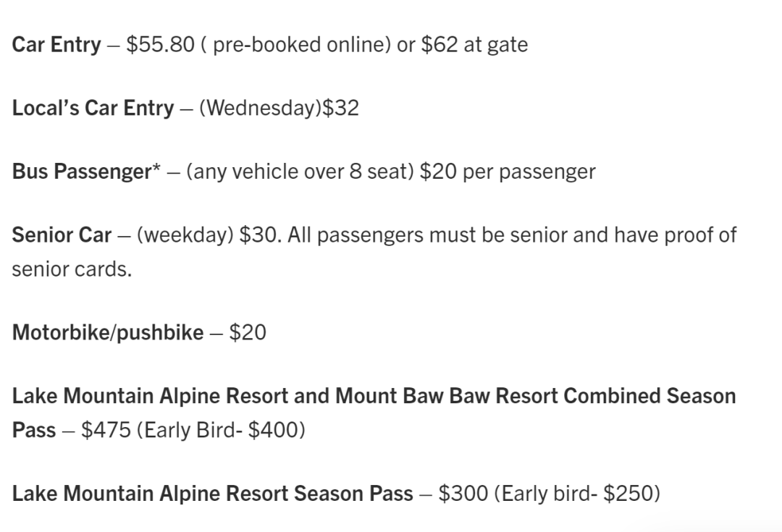This screenshot has width=782, height=532.
Task: Click the $55.80 pre-booked car price
Action: 160,45
